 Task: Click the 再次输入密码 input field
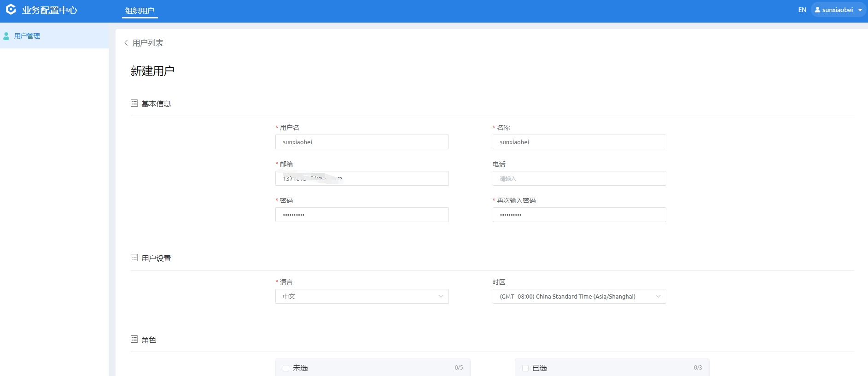(x=579, y=215)
